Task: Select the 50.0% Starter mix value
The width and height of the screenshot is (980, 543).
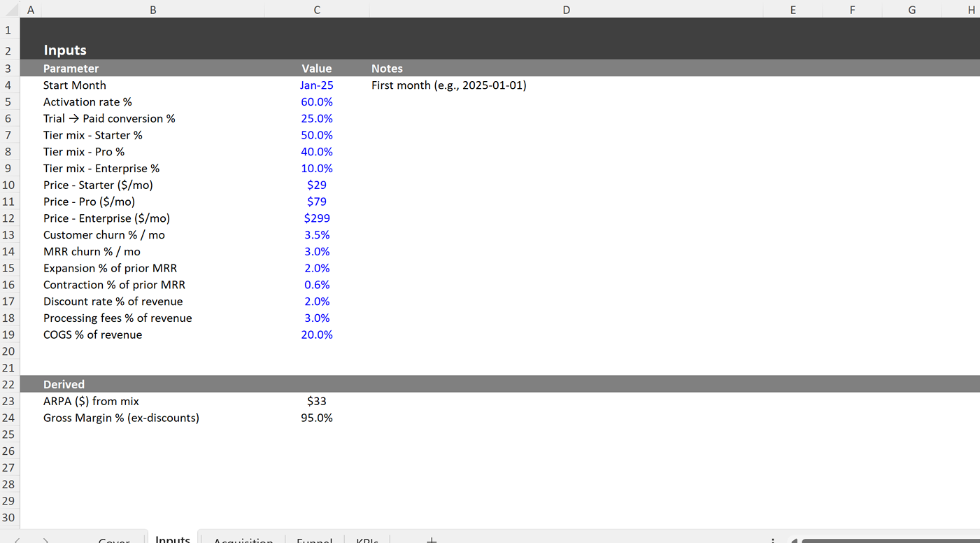Action: 317,135
